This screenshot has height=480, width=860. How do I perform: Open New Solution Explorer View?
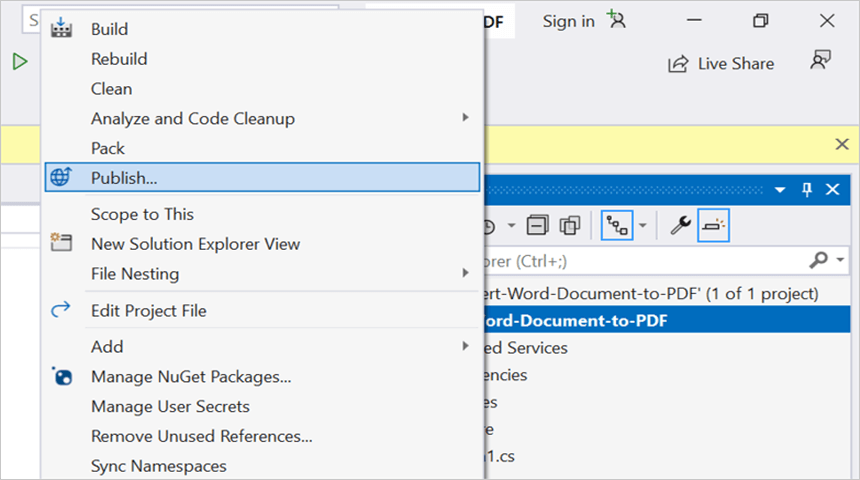[262, 244]
